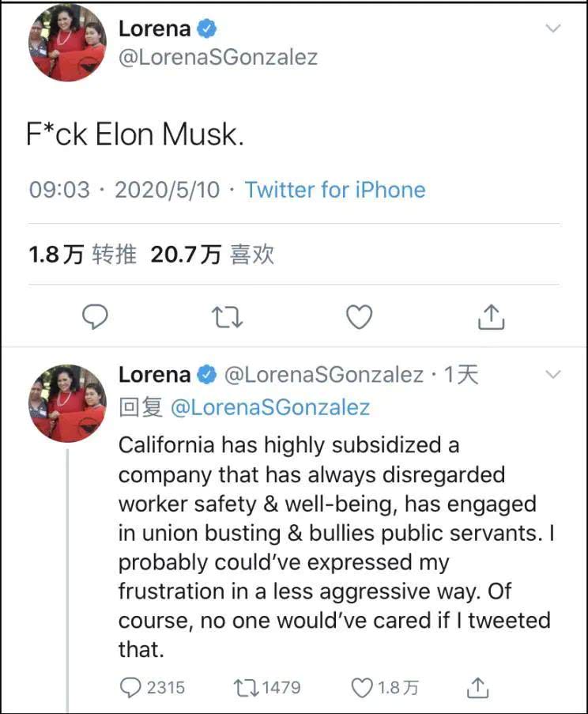Viewport: 588px width, 714px height.
Task: Click the 09:03 · 2020/5/10 timestamp
Action: tap(124, 190)
